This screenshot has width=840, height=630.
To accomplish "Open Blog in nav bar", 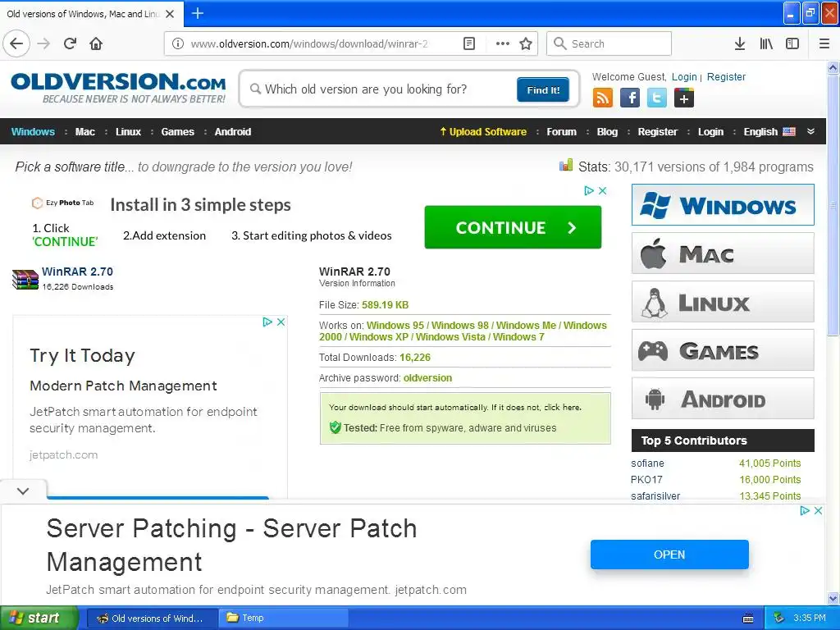I will point(607,132).
